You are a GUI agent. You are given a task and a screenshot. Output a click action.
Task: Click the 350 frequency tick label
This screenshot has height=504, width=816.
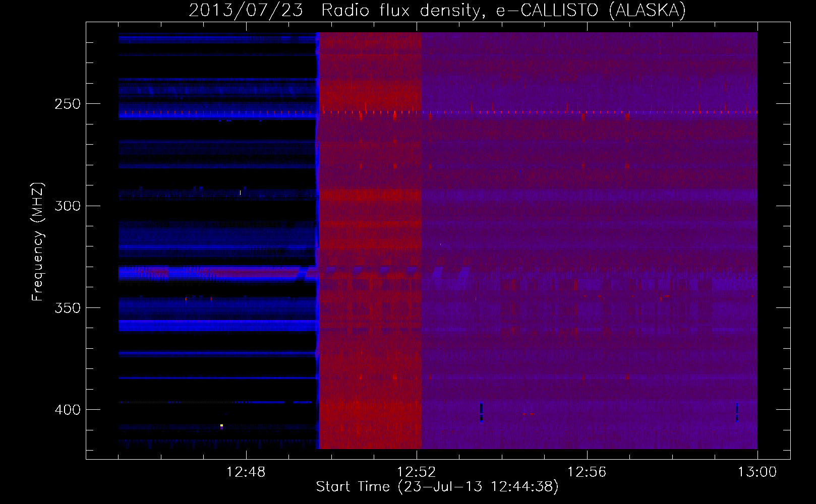point(68,308)
